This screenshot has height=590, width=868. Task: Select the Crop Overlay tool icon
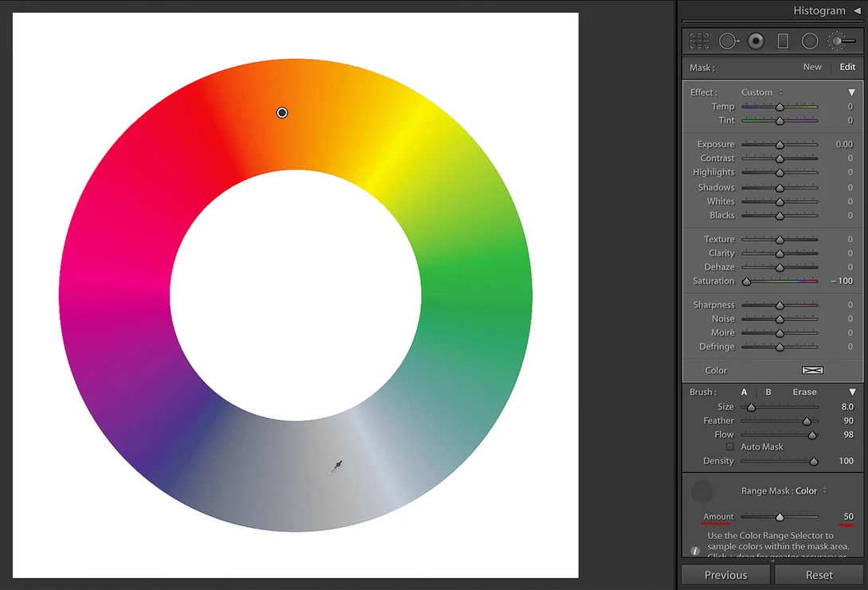click(x=700, y=41)
